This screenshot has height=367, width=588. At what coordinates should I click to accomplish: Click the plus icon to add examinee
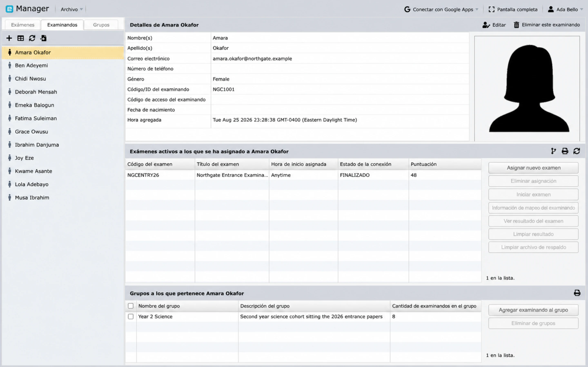point(9,38)
